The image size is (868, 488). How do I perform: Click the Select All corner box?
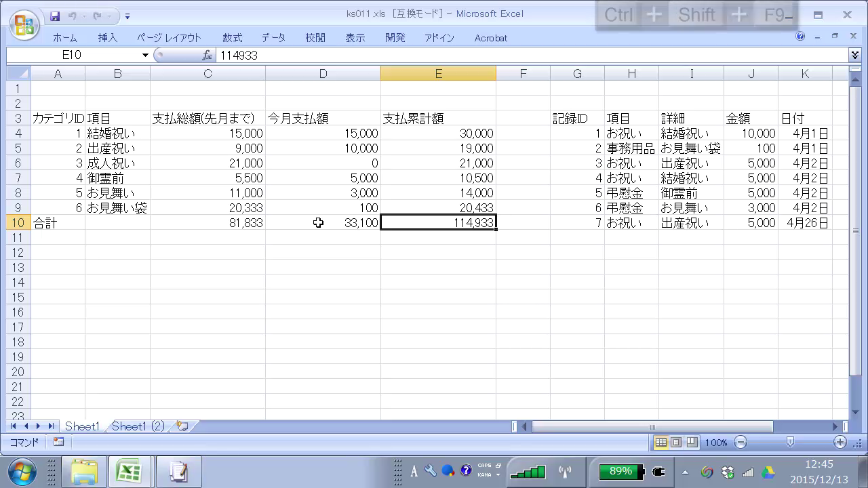(18, 73)
